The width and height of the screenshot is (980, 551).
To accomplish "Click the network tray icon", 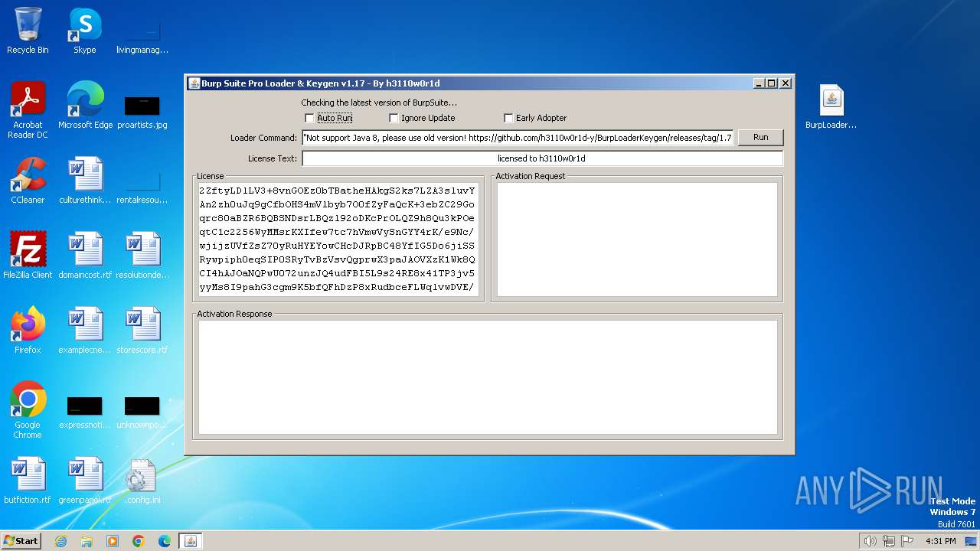I will (889, 541).
